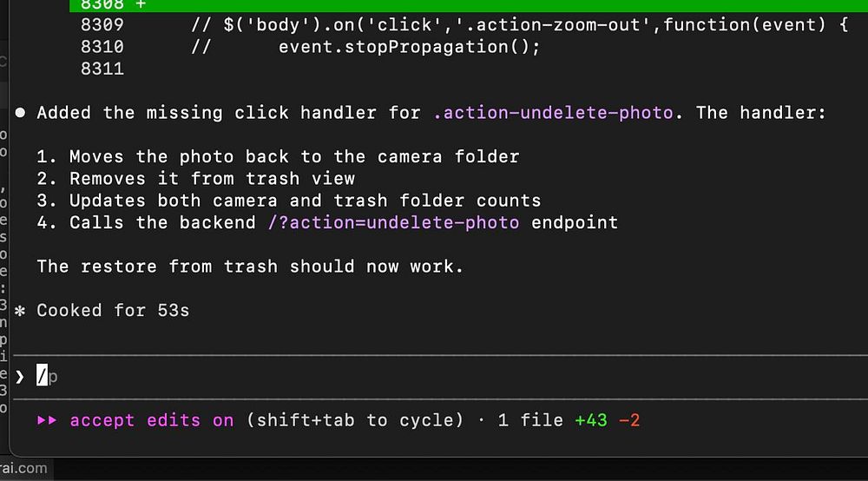Click the "(shift+tab to cycle)" hint
Image resolution: width=868 pixels, height=481 pixels.
(355, 420)
